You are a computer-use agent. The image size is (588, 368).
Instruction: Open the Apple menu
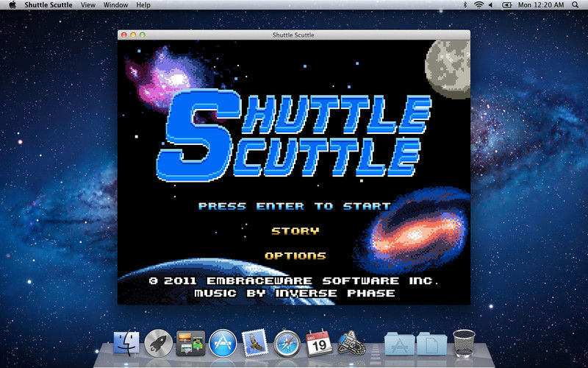[13, 5]
